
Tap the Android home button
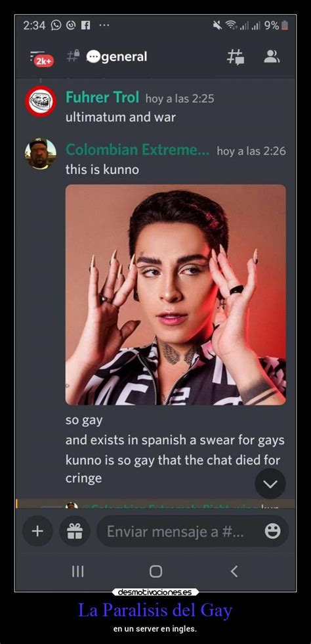pos(155,571)
